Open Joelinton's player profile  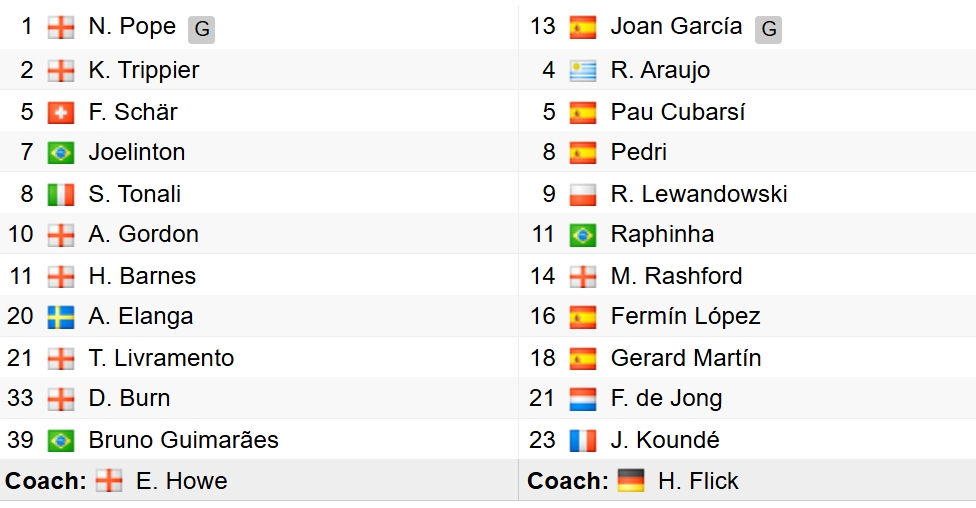click(136, 152)
